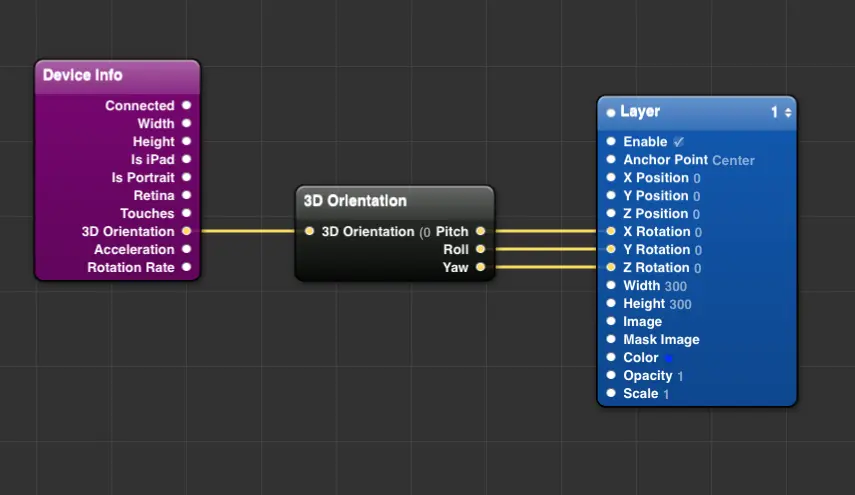Toggle the Enable checkbox on Layer
The width and height of the screenshot is (855, 495).
(678, 142)
